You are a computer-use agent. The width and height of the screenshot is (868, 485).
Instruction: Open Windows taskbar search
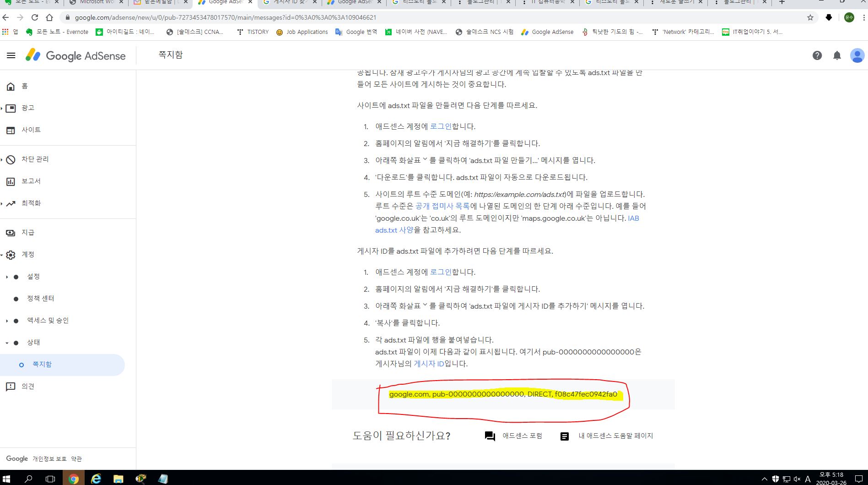28,479
